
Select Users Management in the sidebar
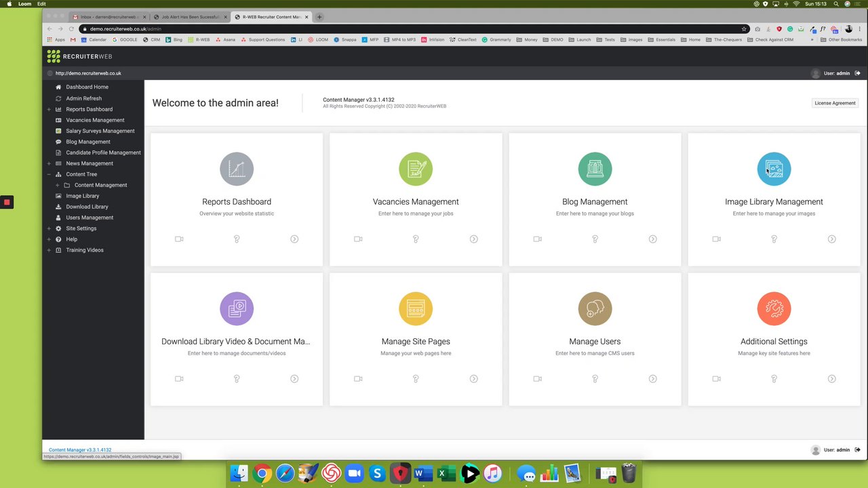pos(90,218)
